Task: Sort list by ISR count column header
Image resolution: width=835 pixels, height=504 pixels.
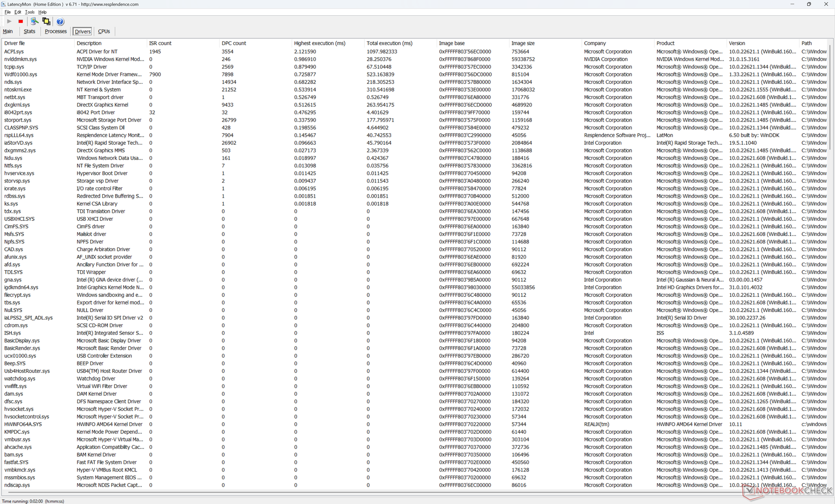Action: click(160, 43)
